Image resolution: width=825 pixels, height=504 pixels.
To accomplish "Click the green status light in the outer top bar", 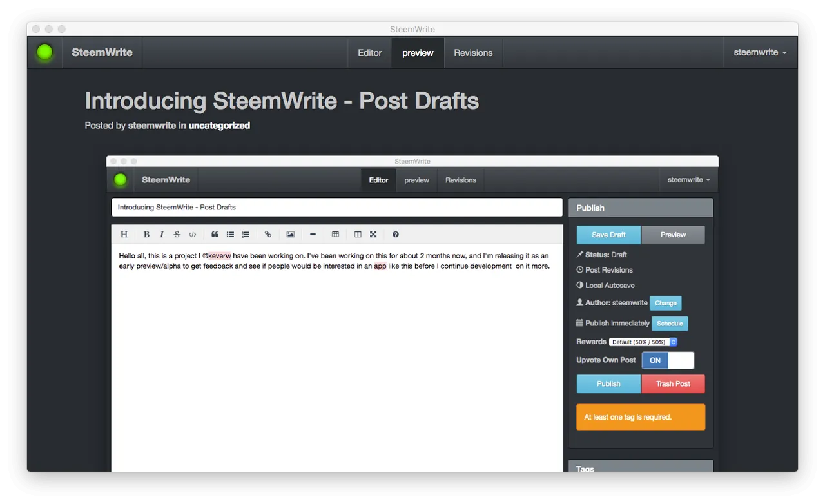I will click(x=44, y=52).
